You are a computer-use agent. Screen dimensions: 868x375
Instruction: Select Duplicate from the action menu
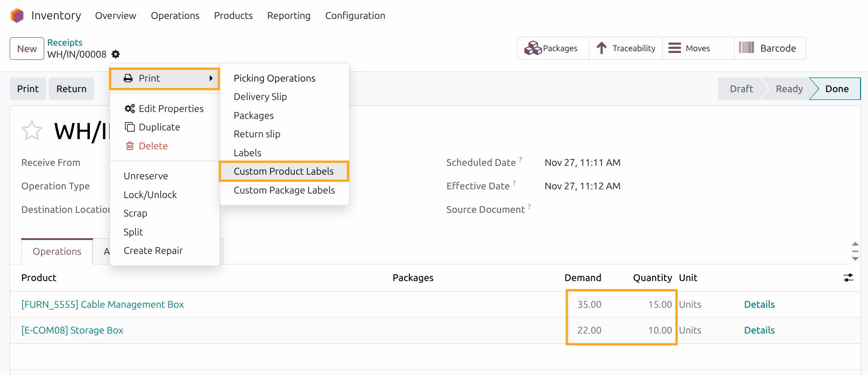click(159, 127)
